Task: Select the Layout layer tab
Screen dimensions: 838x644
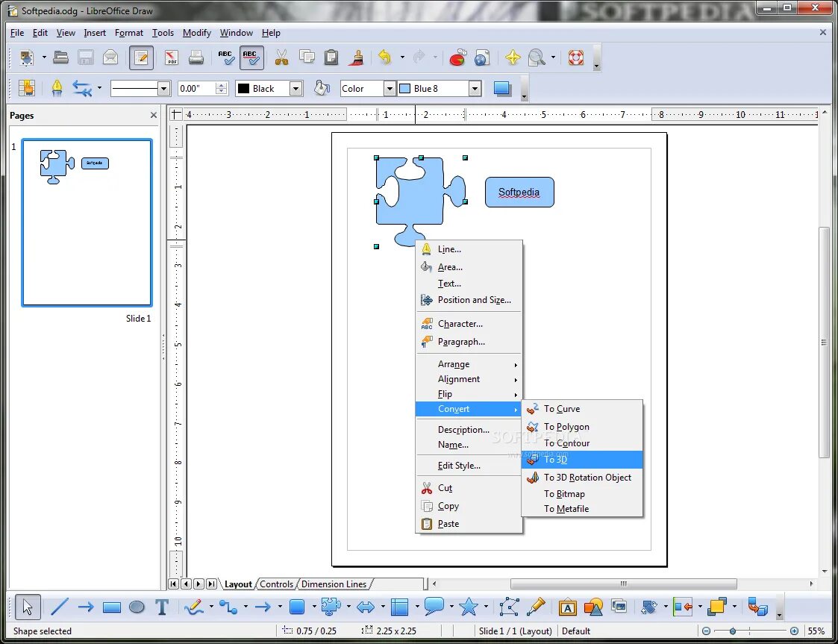Action: tap(238, 584)
